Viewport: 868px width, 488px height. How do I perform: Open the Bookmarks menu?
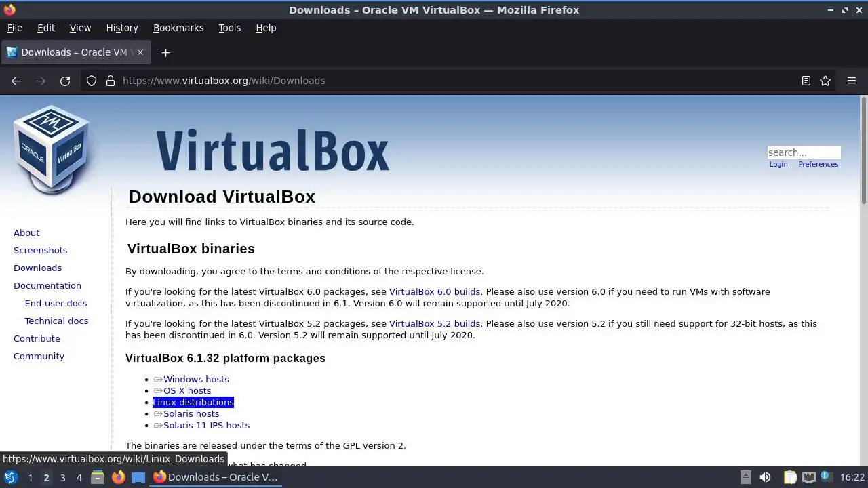(x=178, y=28)
